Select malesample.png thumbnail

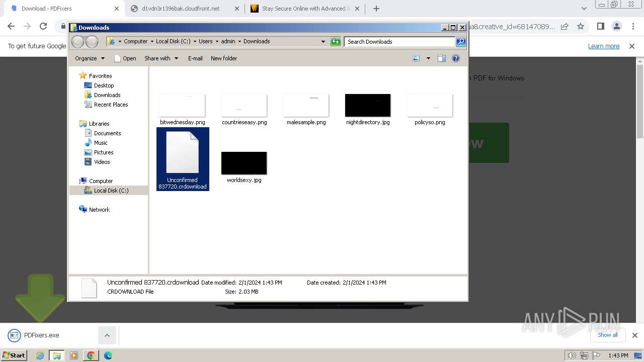pos(306,106)
